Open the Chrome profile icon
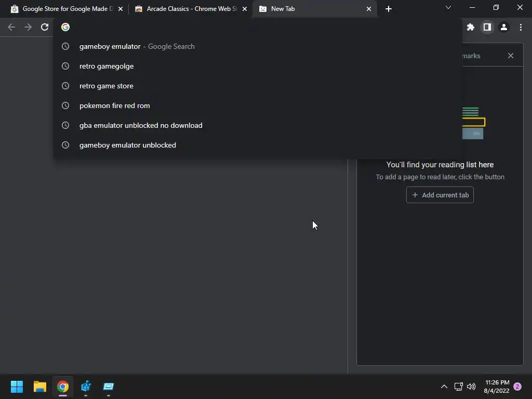The height and width of the screenshot is (399, 532). 504,27
